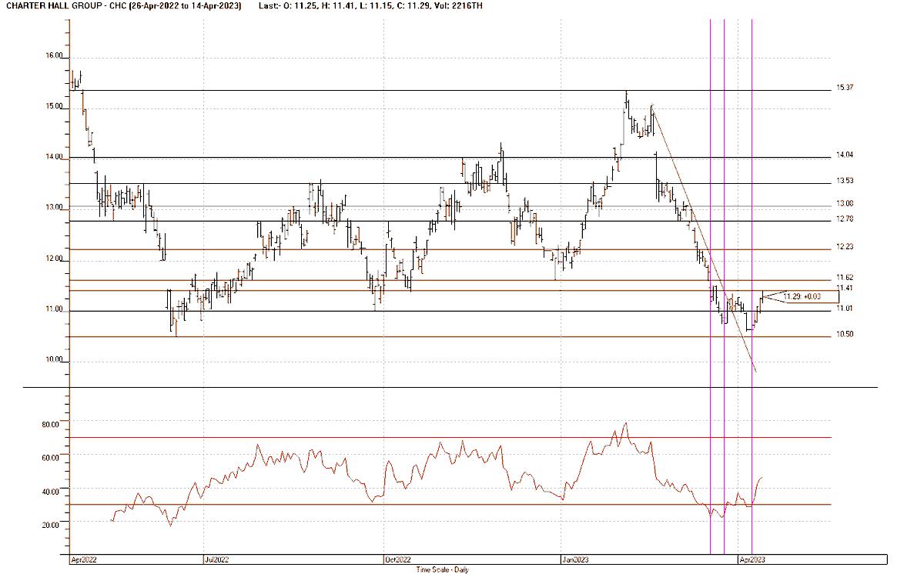
Task: Select the 12.78 price level label
Action: pyautogui.click(x=845, y=219)
